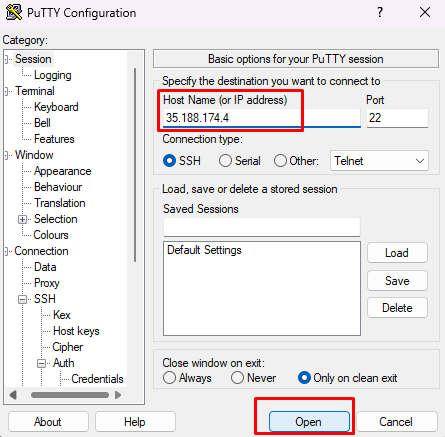The width and height of the screenshot is (445, 437).
Task: Click the Save session button
Action: (397, 281)
